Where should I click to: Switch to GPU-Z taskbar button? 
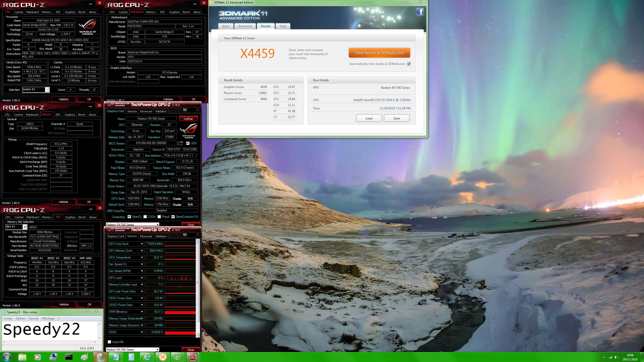(178, 357)
